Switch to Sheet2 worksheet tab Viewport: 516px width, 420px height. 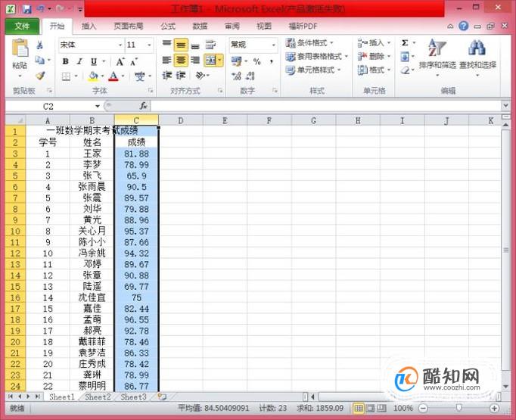tap(98, 397)
